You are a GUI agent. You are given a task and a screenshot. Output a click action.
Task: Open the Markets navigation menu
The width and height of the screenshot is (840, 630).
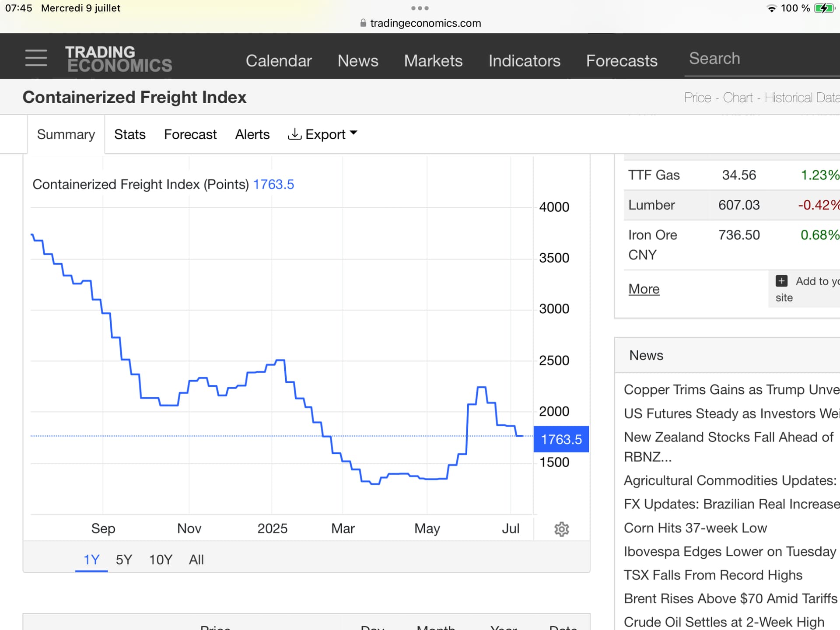click(433, 61)
